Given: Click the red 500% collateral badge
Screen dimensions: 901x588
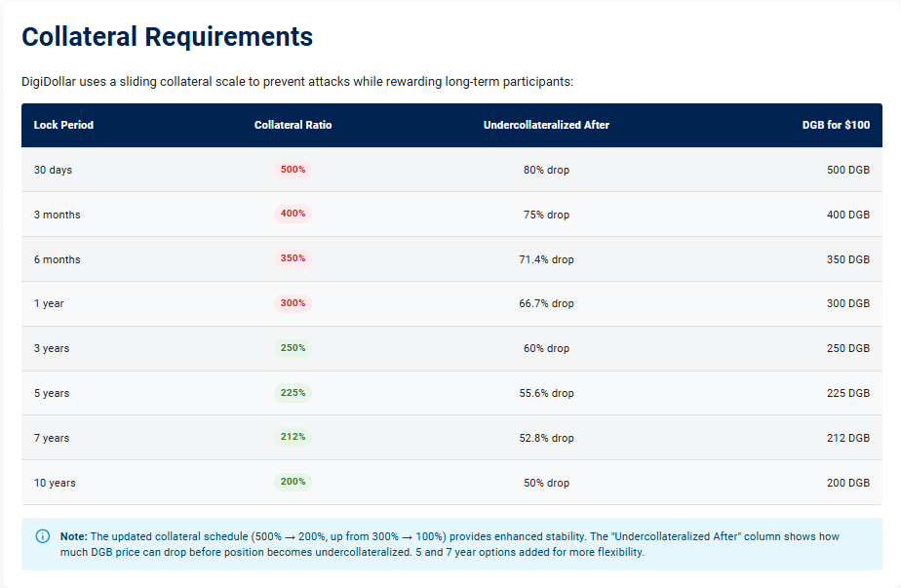Looking at the screenshot, I should tap(293, 170).
